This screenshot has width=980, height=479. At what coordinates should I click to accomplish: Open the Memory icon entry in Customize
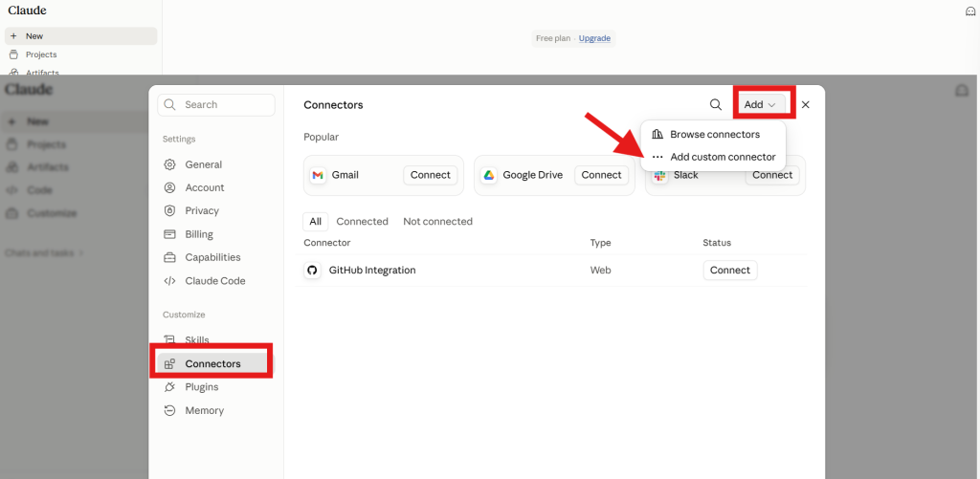click(x=169, y=410)
